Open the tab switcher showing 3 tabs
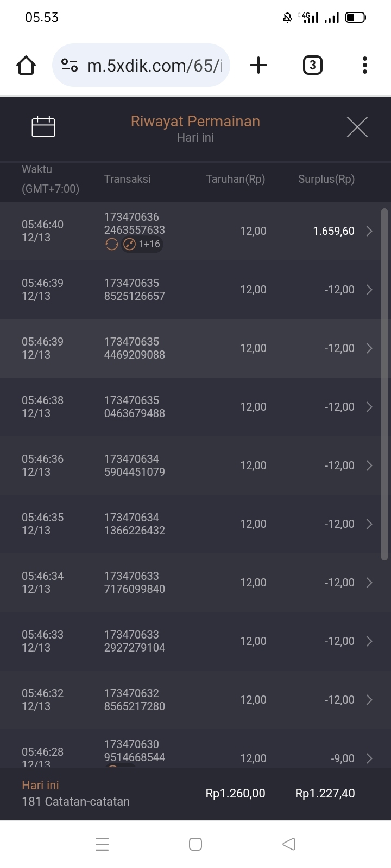 (x=312, y=66)
